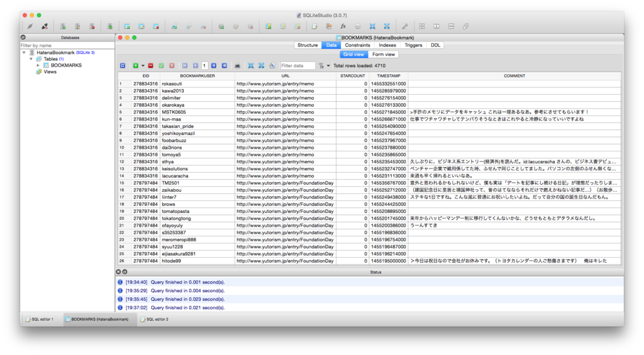
Task: Open the filter mode dropdown arrow
Action: point(328,66)
